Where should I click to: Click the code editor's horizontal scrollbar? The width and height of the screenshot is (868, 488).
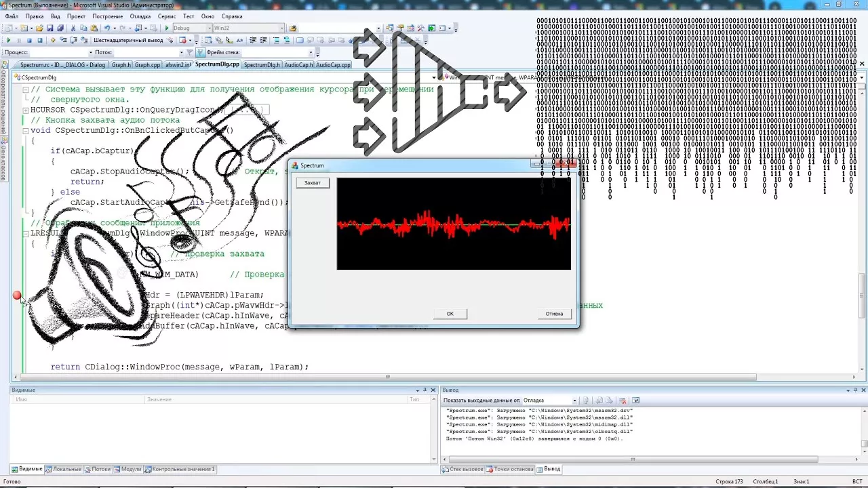point(387,378)
